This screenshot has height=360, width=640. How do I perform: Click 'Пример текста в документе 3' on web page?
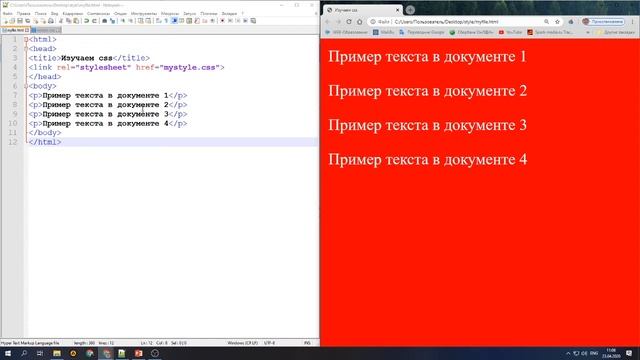(x=427, y=125)
